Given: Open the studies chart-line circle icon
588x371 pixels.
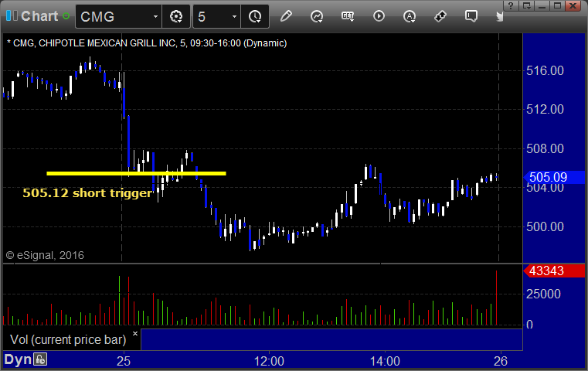Looking at the screenshot, I should [317, 16].
